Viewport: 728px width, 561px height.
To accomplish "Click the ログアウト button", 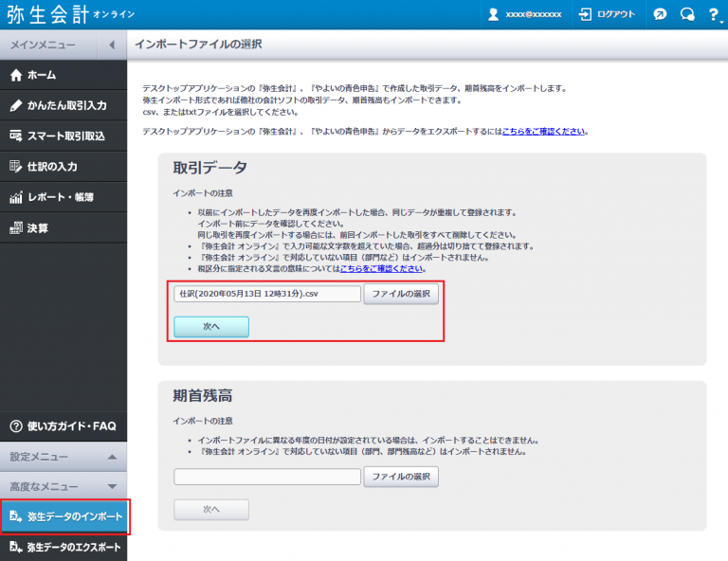I will (x=608, y=14).
